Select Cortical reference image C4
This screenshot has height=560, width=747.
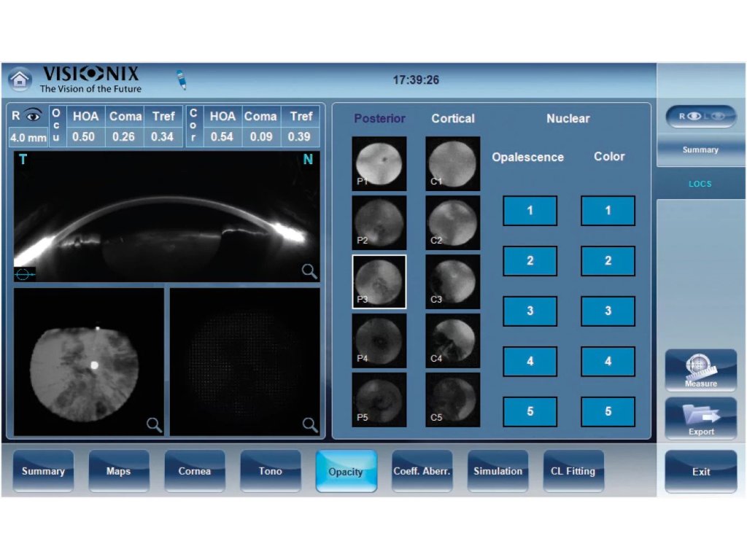tap(452, 341)
